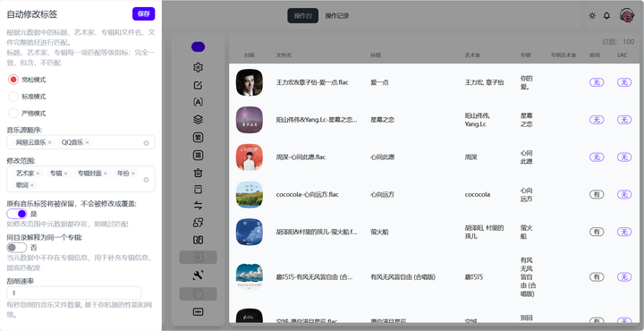This screenshot has width=644, height=331.
Task: Remove the 专辑封面 tag with its ×
Action: coord(106,174)
